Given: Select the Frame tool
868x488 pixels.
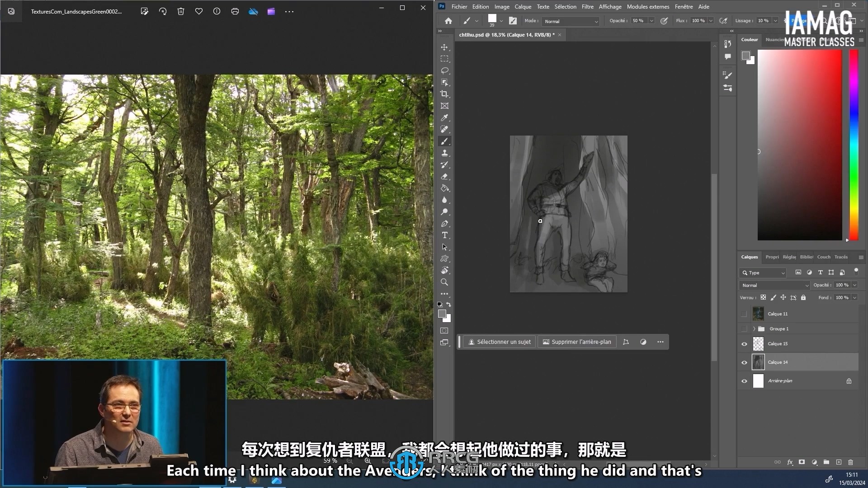Looking at the screenshot, I should tap(444, 106).
